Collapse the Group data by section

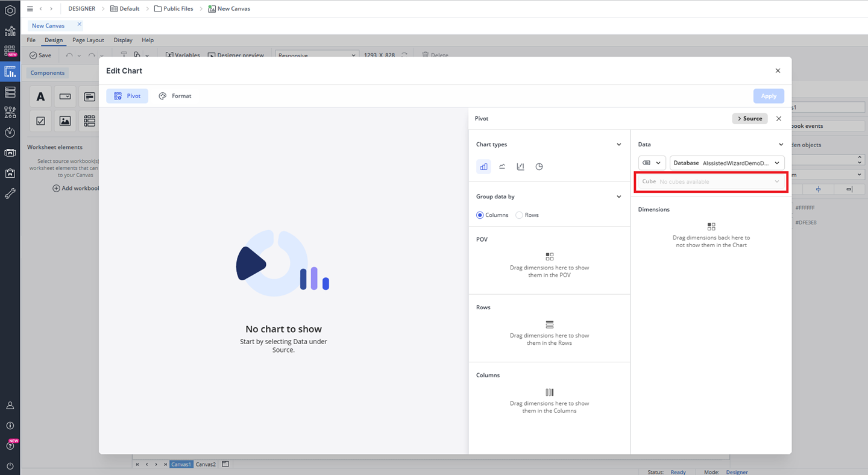[619, 197]
